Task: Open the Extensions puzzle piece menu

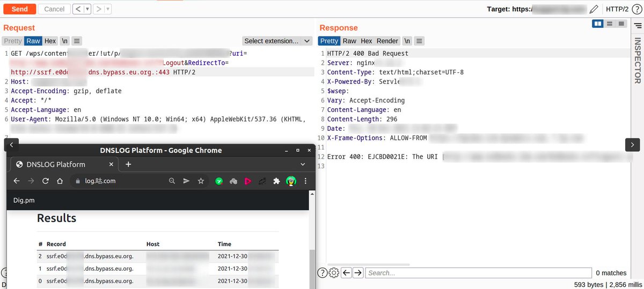Action: tap(276, 181)
